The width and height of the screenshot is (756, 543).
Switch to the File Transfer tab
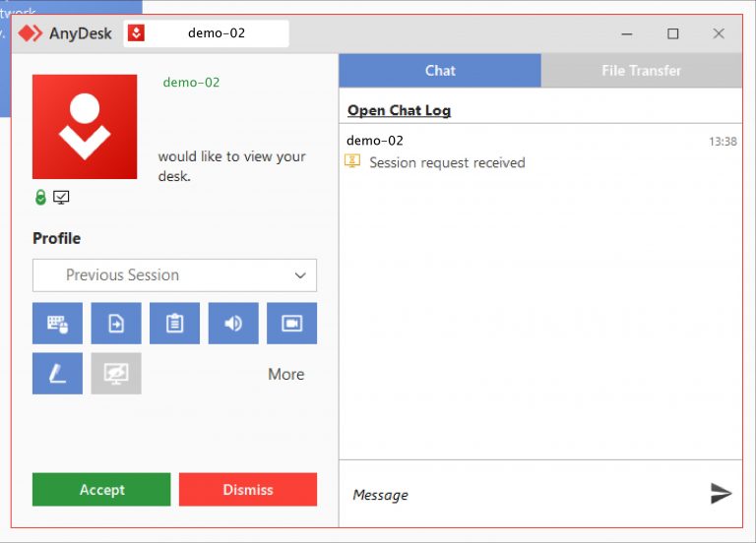click(x=641, y=71)
